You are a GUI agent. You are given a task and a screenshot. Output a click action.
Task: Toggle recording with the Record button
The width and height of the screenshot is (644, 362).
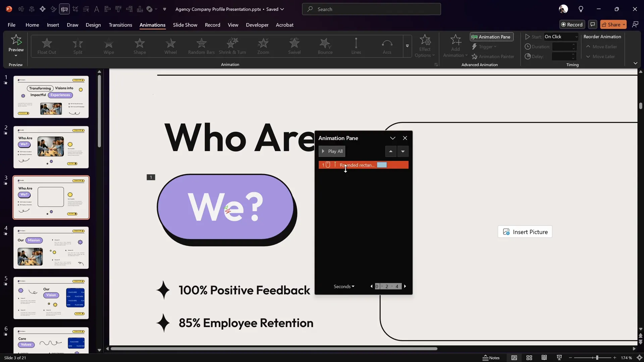[572, 24]
